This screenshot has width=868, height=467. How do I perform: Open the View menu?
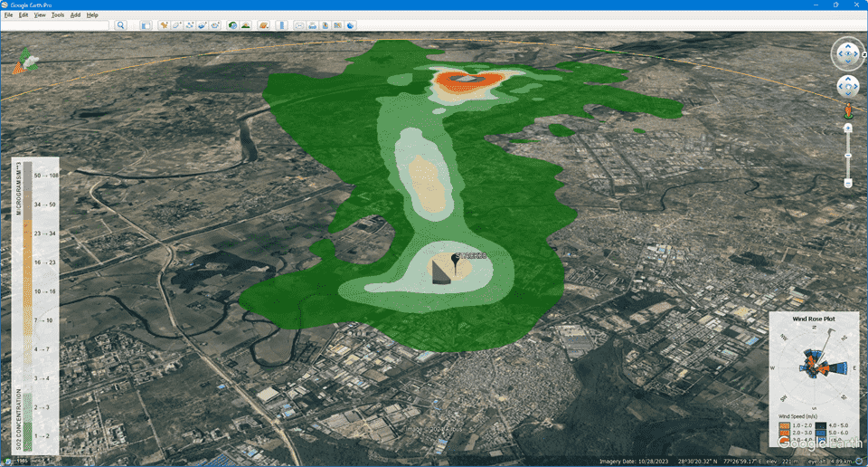pos(40,15)
